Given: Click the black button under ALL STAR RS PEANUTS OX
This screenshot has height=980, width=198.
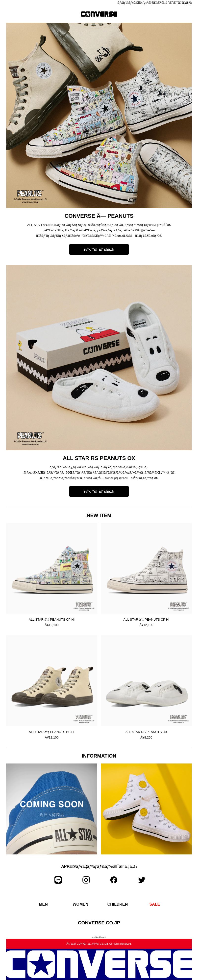Looking at the screenshot, I should coord(99,491).
